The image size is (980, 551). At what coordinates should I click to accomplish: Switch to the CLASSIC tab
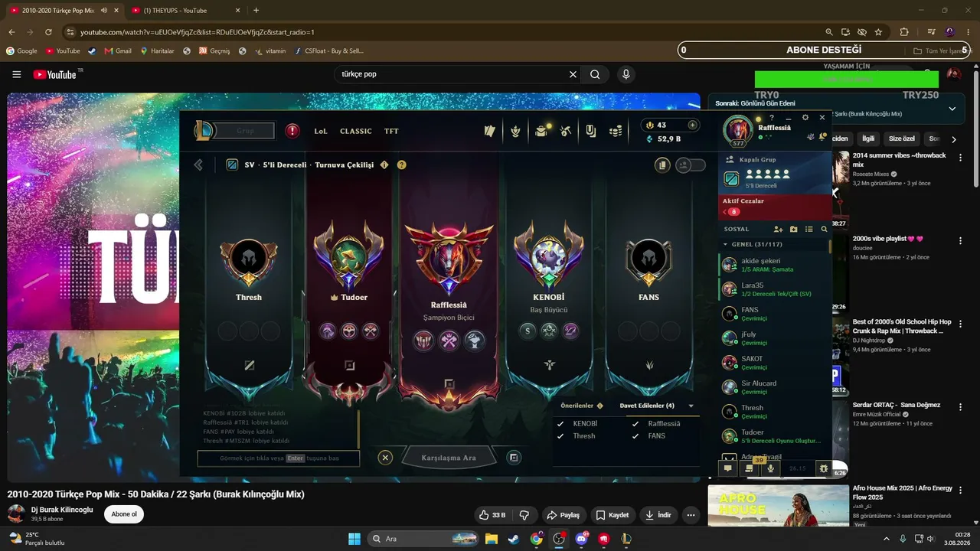(x=356, y=131)
